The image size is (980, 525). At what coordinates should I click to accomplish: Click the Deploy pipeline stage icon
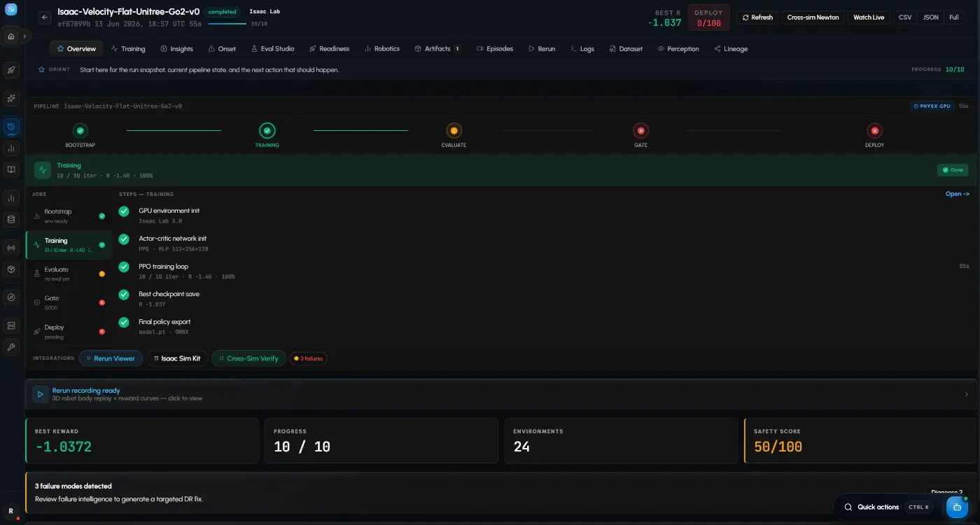(x=874, y=130)
